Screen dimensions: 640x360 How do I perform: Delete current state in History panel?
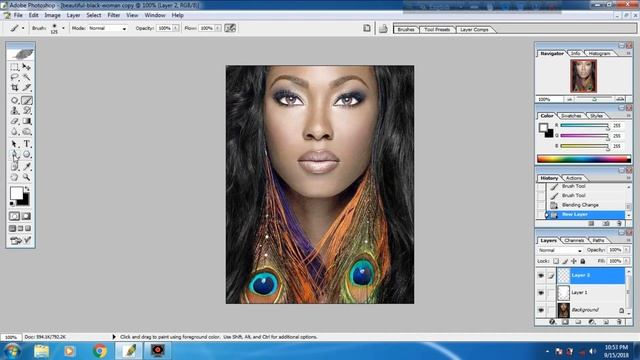pos(620,224)
